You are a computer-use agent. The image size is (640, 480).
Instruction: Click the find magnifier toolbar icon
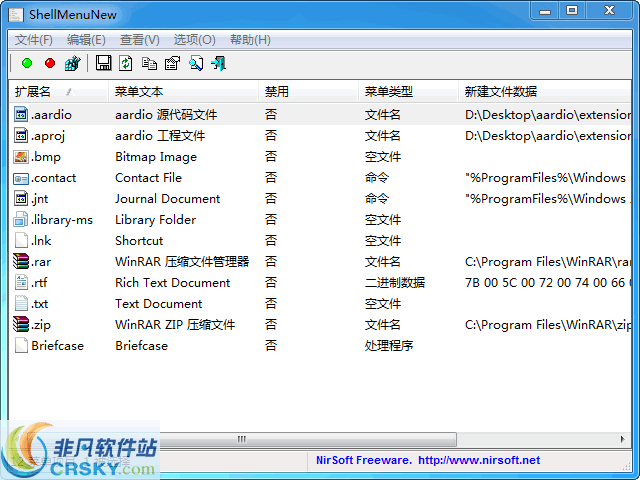click(196, 63)
